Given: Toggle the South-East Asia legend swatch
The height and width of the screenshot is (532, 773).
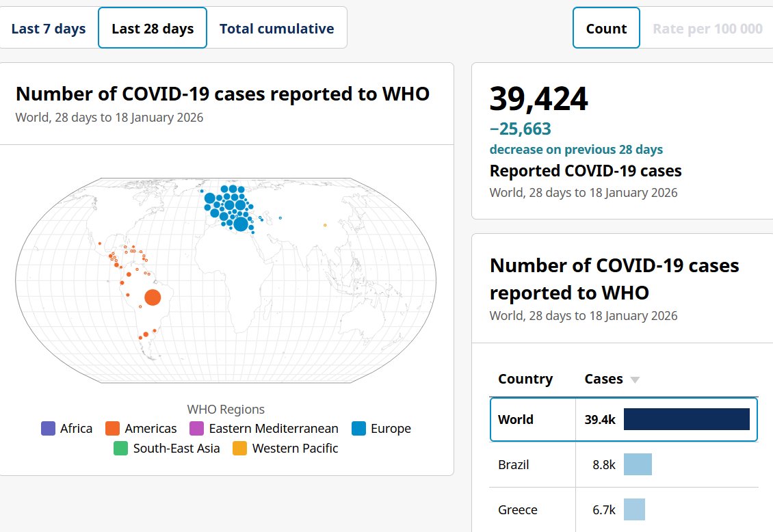Looking at the screenshot, I should pos(121,449).
